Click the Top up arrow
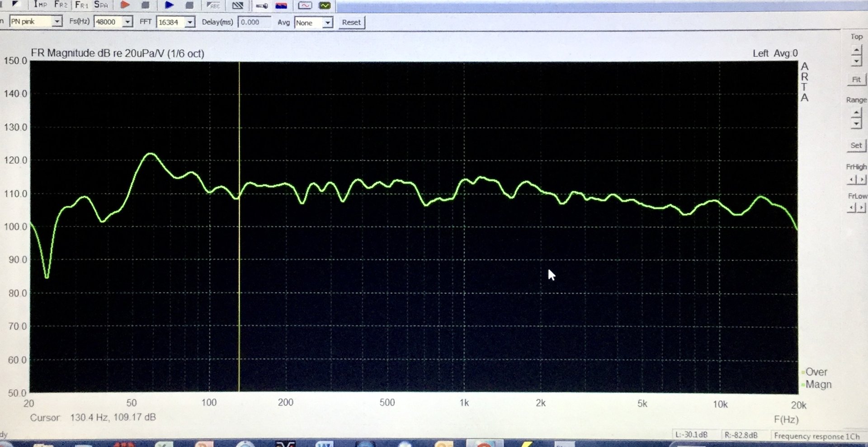The width and height of the screenshot is (868, 447). (856, 50)
